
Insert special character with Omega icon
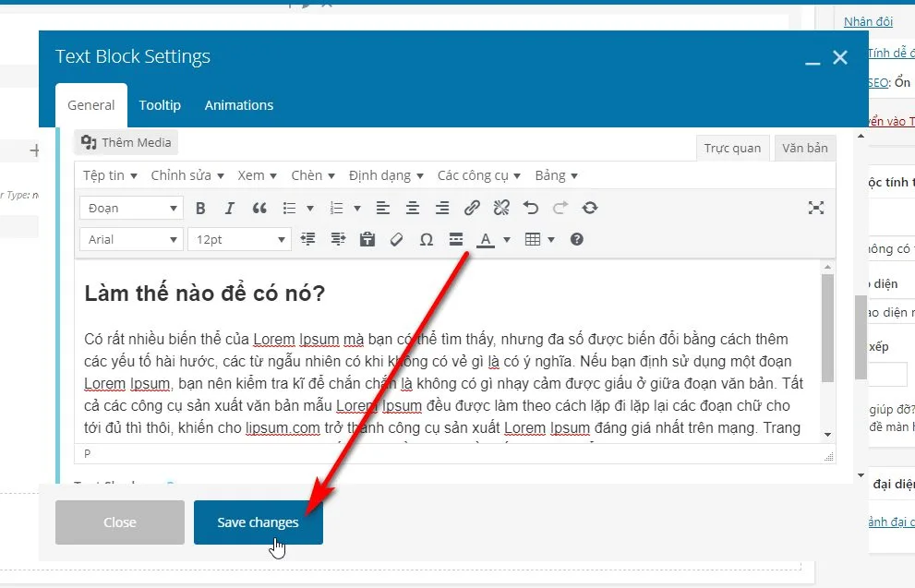coord(427,239)
